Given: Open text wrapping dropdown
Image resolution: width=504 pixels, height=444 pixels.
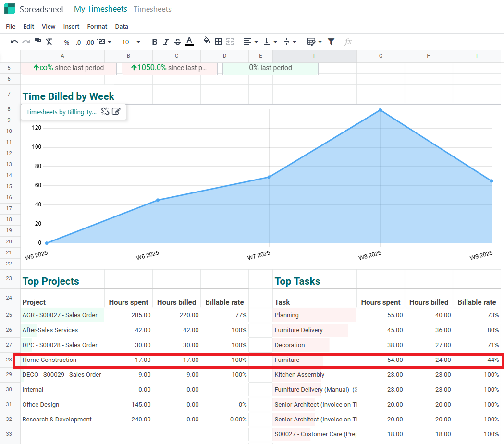Looking at the screenshot, I should (x=289, y=42).
